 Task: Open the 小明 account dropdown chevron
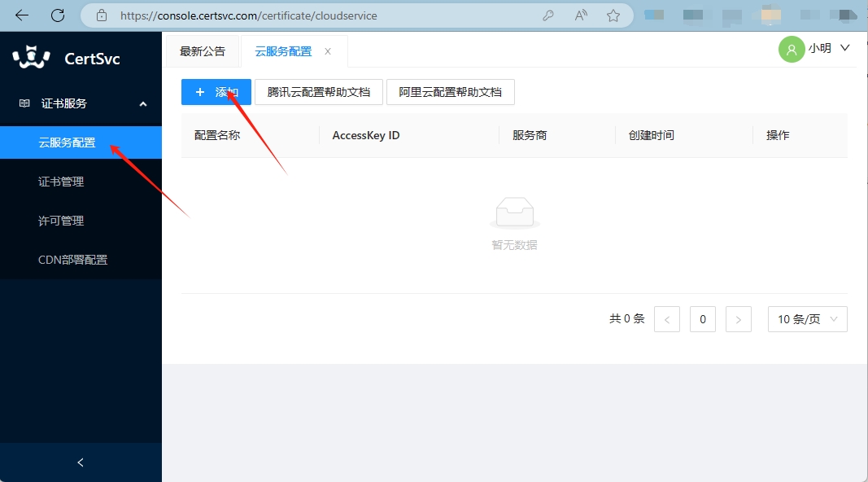click(846, 49)
